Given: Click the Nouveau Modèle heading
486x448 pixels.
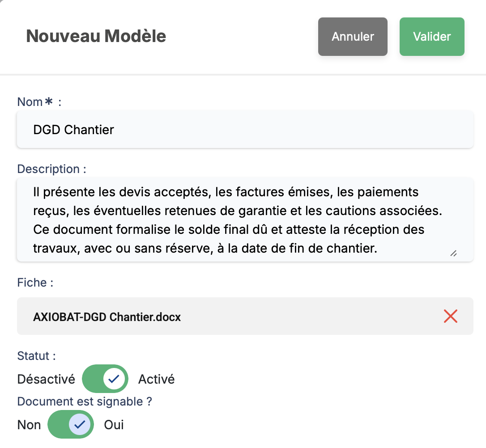Looking at the screenshot, I should coord(96,36).
